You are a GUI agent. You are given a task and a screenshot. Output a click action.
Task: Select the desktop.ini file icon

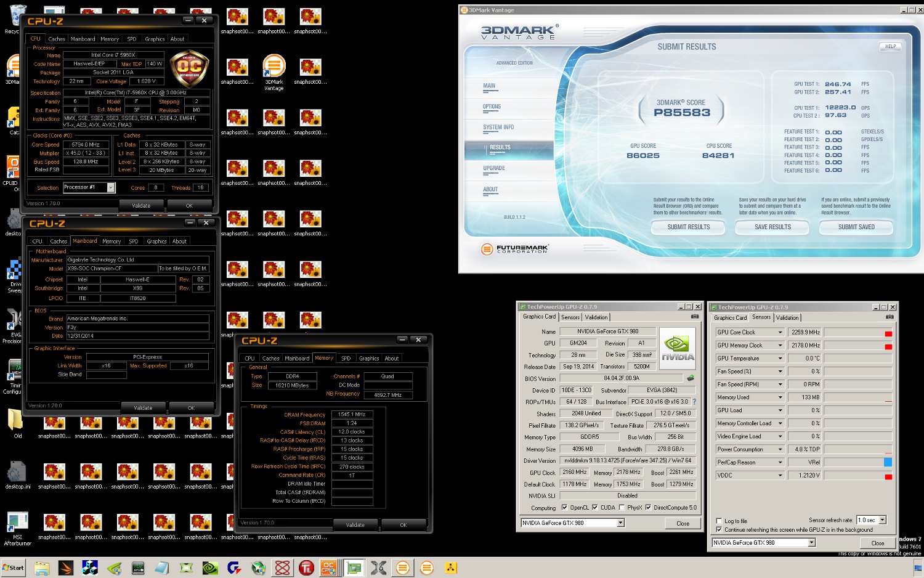(x=17, y=475)
